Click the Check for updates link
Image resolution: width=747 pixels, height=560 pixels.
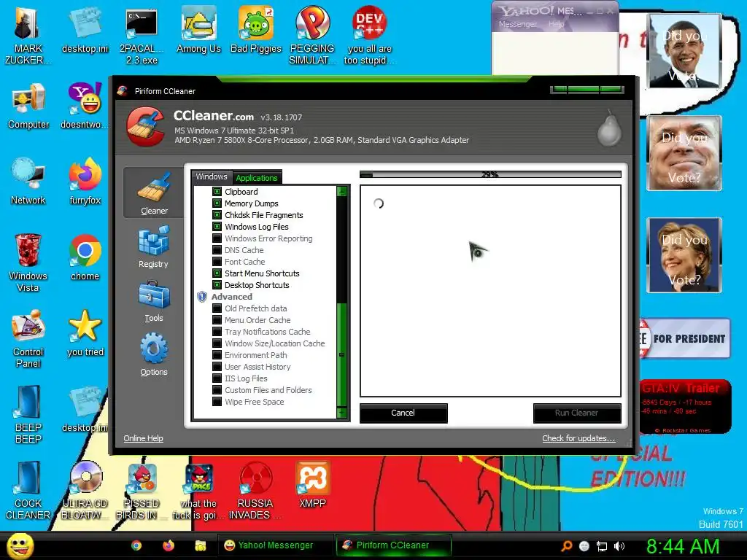[578, 438]
